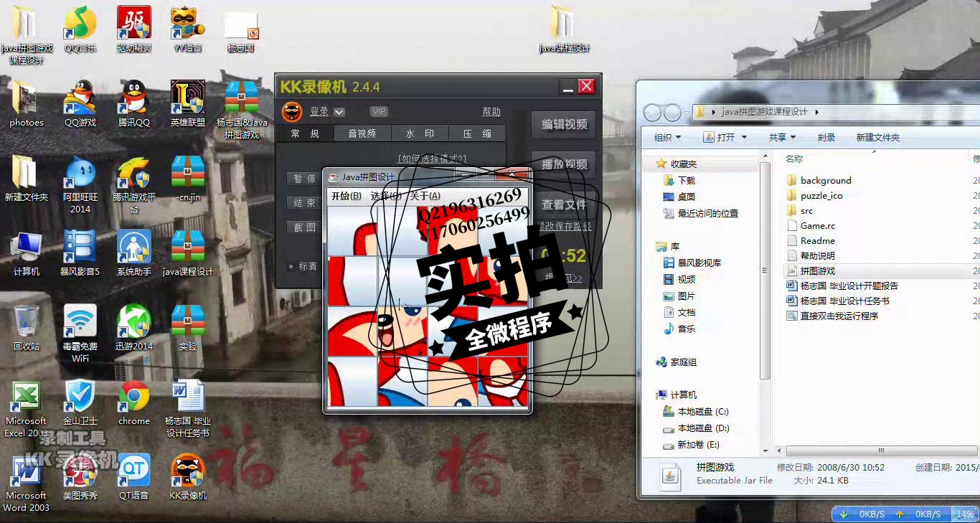Select the 回收站 recycle bin icon

27,328
